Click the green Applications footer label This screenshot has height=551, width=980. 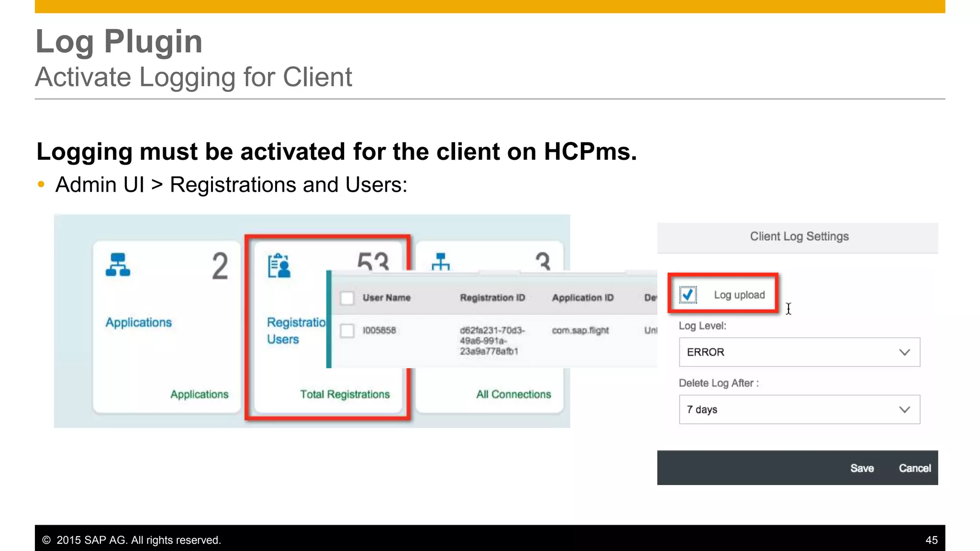pos(199,394)
